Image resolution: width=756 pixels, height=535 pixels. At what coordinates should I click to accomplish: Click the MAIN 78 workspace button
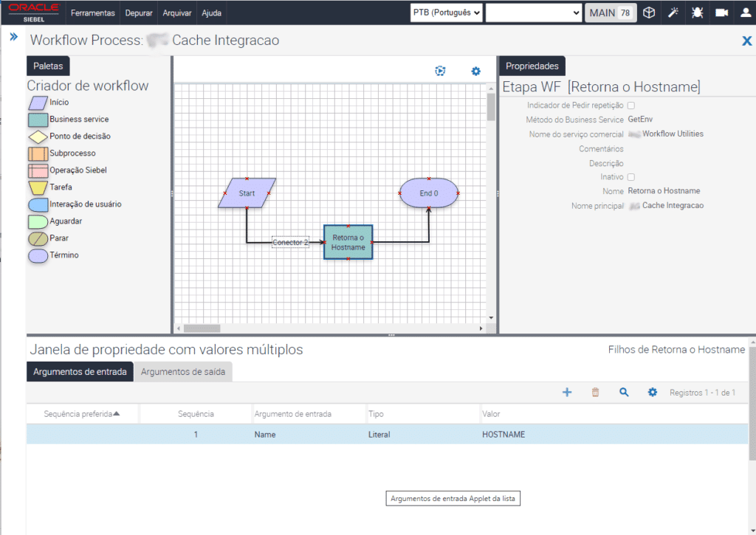pyautogui.click(x=611, y=13)
